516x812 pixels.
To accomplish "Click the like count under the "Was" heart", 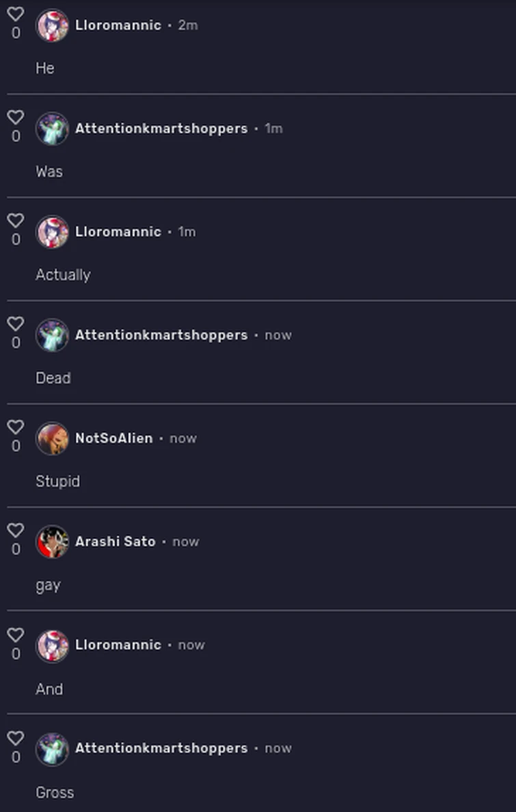I will (x=15, y=135).
